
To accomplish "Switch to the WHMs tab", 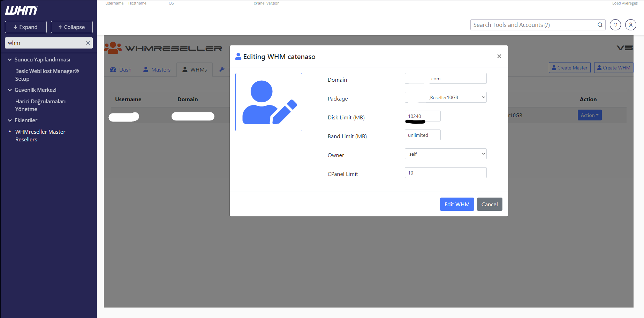I will pos(195,69).
